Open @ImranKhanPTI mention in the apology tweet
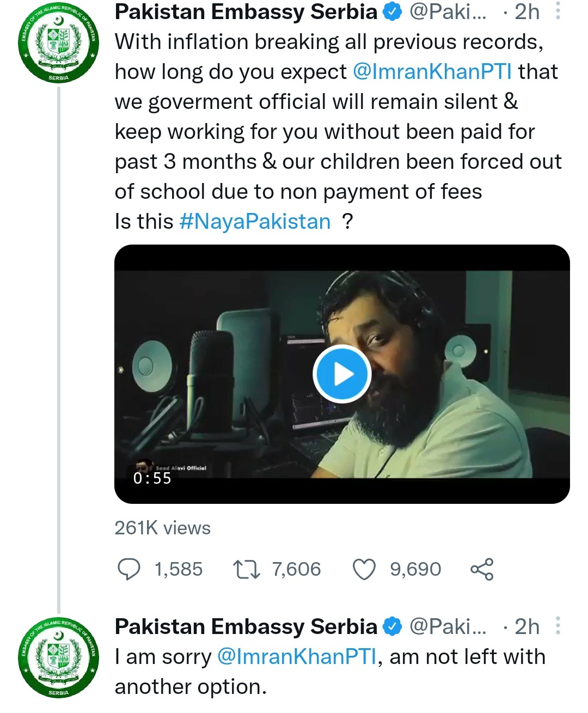 (x=296, y=657)
